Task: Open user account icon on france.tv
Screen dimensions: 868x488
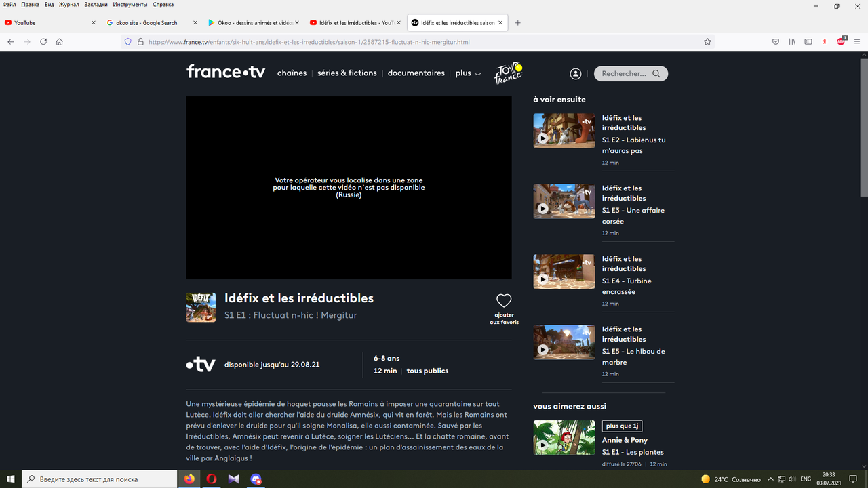Action: [x=576, y=73]
